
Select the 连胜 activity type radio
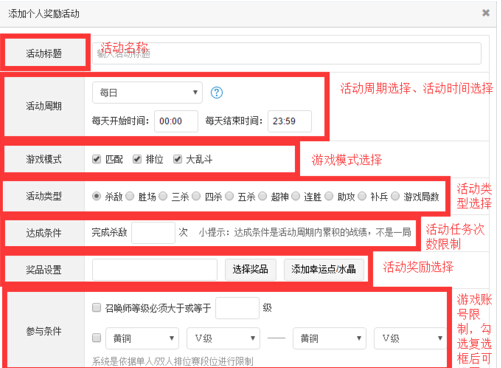coord(296,196)
